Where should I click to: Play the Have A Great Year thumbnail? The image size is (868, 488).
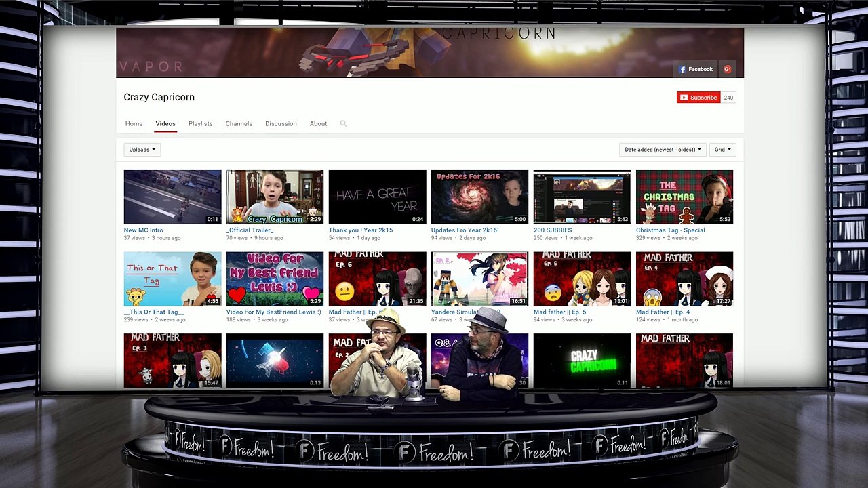tap(377, 197)
